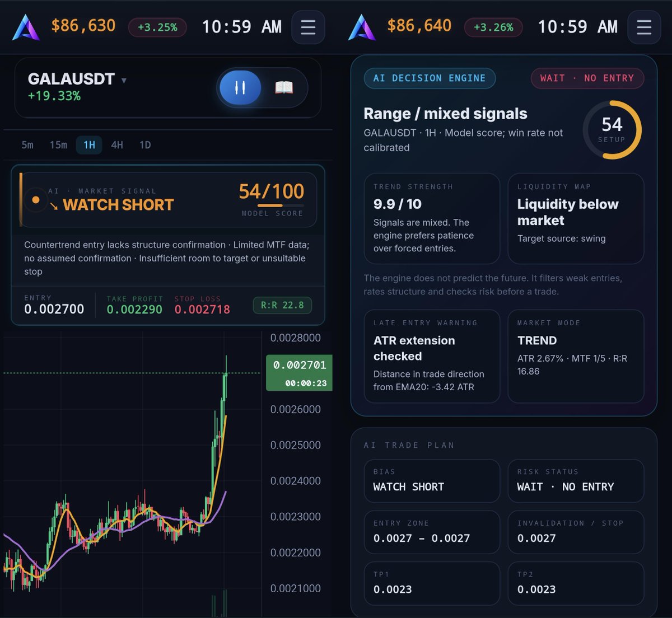Pause live updates with the blue pause button
The height and width of the screenshot is (618, 672).
pyautogui.click(x=240, y=87)
